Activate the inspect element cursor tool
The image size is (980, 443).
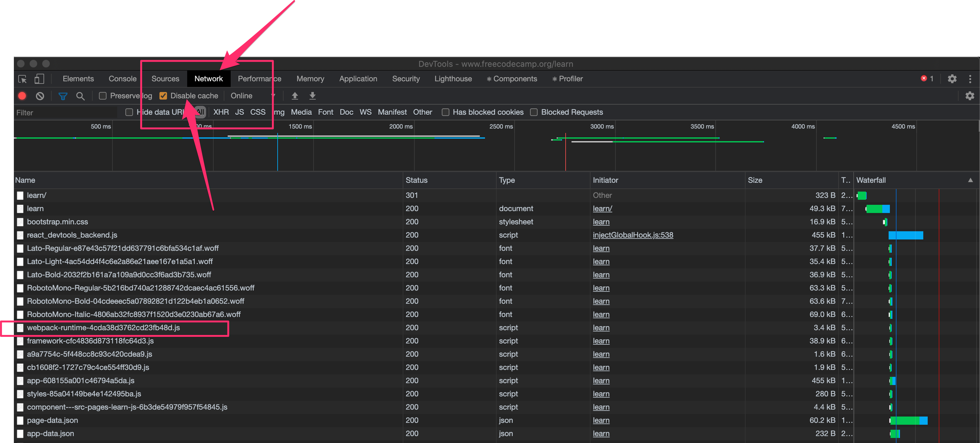point(22,79)
